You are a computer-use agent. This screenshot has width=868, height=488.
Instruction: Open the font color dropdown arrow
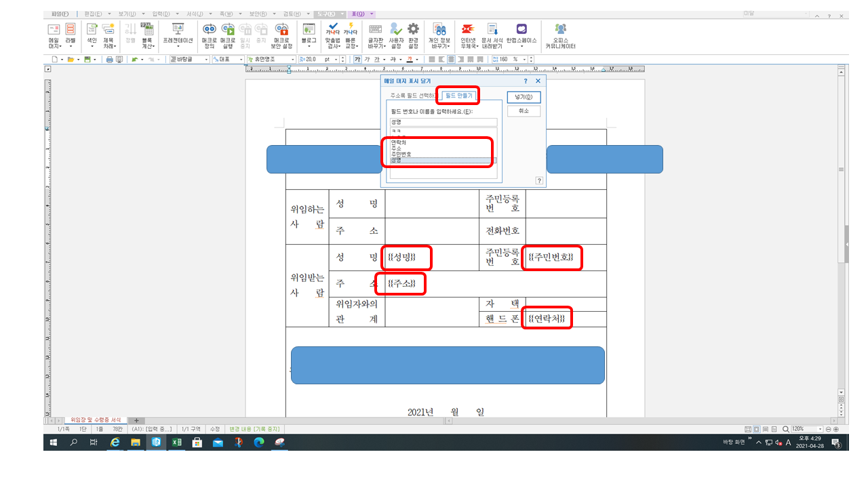pos(418,60)
